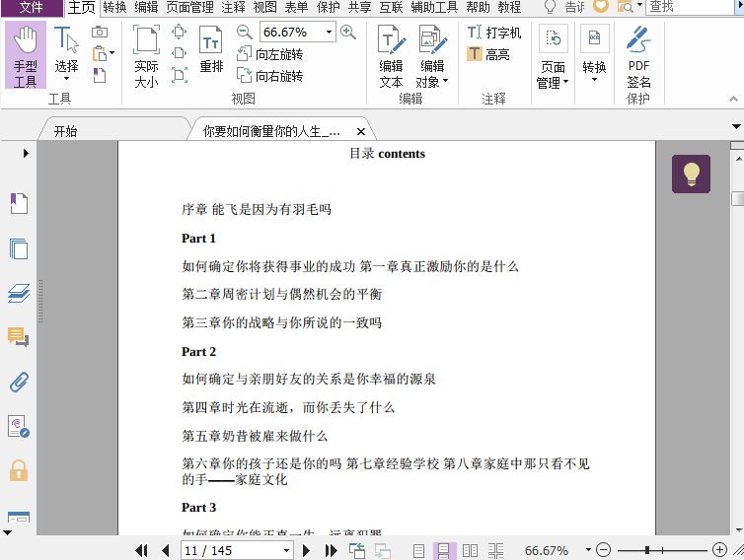Toggle continuous page view mode

444,550
